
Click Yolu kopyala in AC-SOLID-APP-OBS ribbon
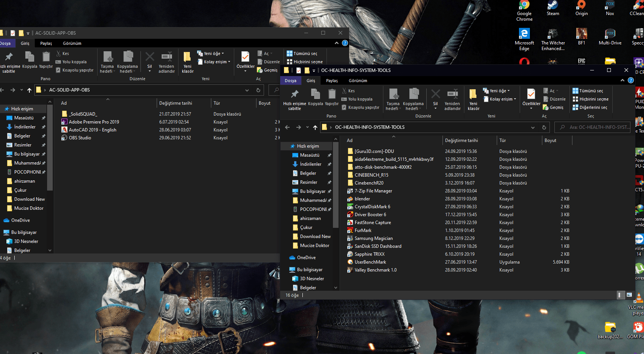click(71, 62)
